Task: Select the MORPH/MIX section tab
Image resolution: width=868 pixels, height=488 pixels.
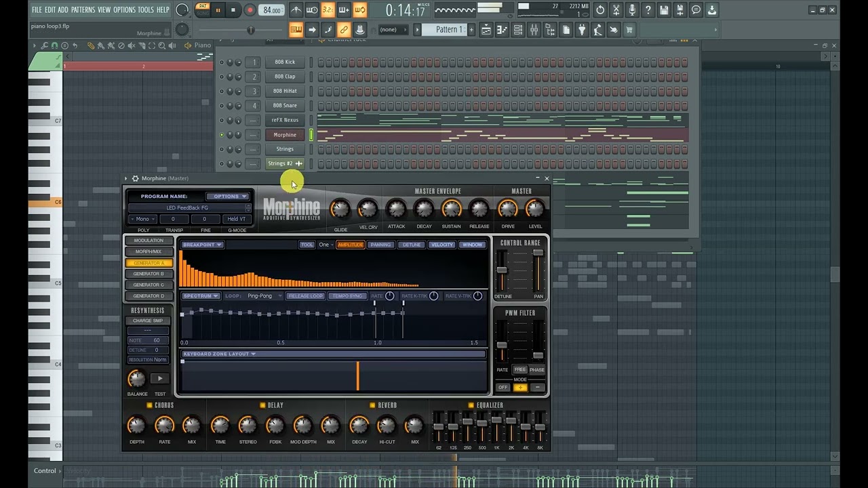Action: 149,251
